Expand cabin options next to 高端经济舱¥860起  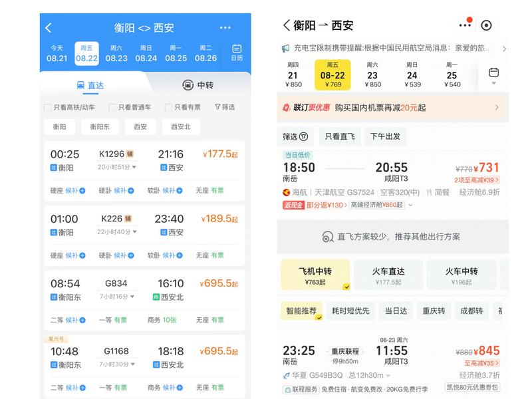click(410, 205)
